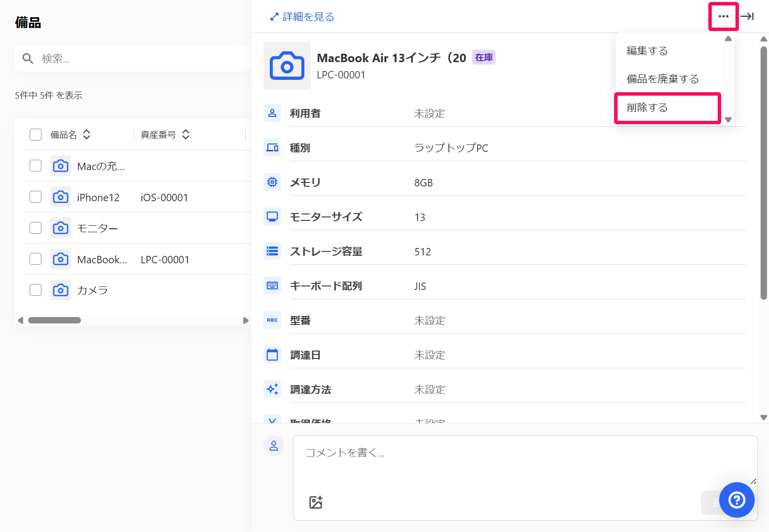Image resolution: width=769 pixels, height=532 pixels.
Task: Click the ラップトップPC type value
Action: (x=451, y=148)
